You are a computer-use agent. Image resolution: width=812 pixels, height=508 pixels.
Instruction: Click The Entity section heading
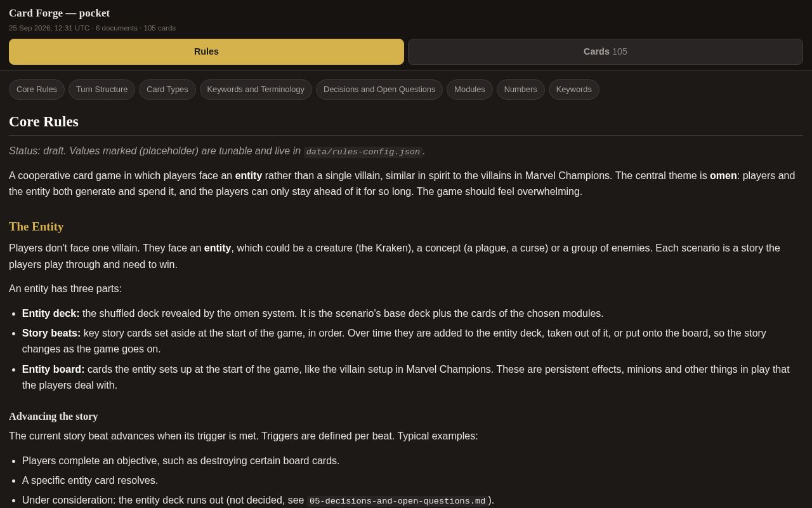[x=36, y=227]
